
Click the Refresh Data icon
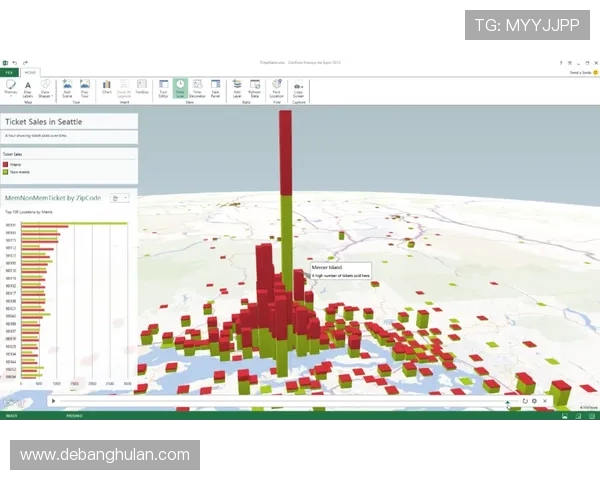[254, 88]
